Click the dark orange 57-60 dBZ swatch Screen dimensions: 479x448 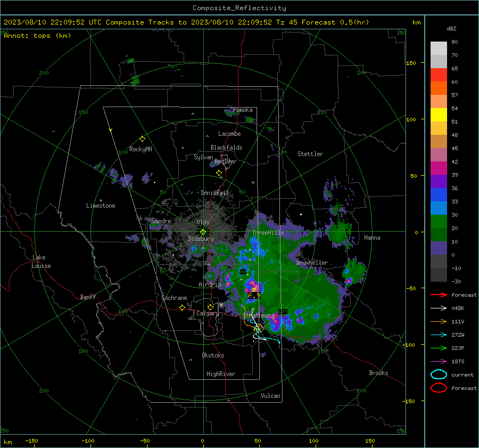(439, 88)
